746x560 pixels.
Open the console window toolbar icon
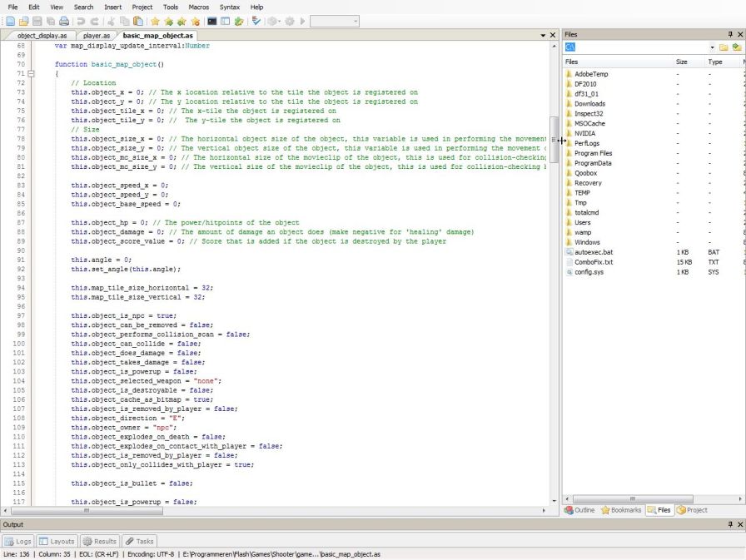[212, 21]
